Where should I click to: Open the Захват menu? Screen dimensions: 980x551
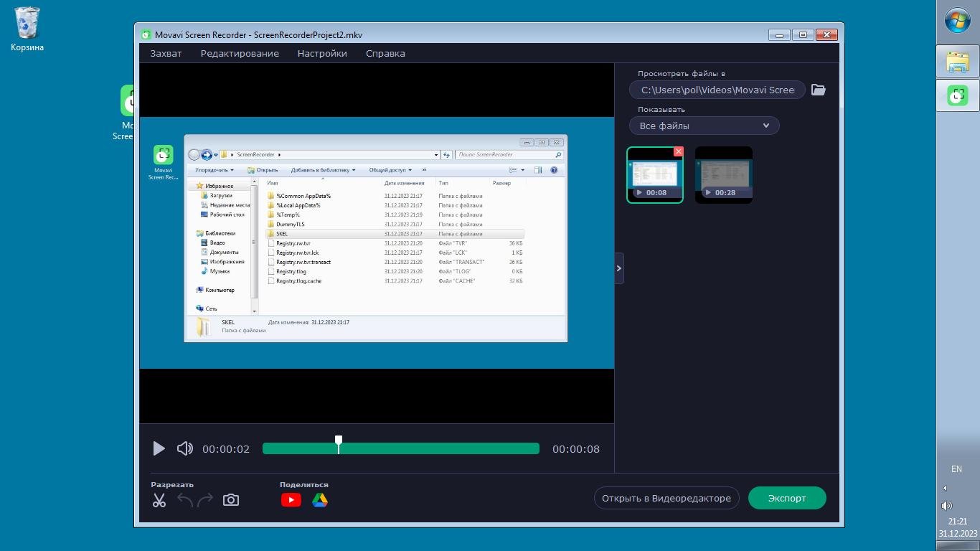point(166,54)
